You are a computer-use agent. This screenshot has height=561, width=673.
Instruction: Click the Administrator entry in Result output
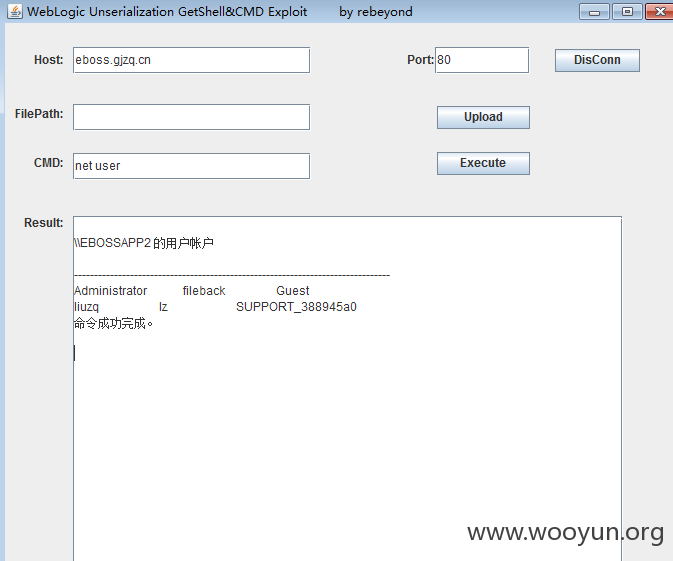pyautogui.click(x=110, y=291)
